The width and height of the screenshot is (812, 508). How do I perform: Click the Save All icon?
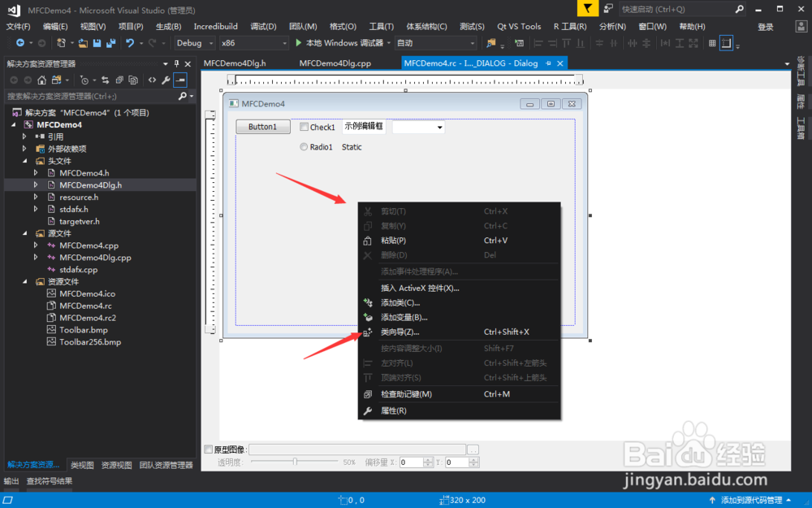pyautogui.click(x=110, y=43)
